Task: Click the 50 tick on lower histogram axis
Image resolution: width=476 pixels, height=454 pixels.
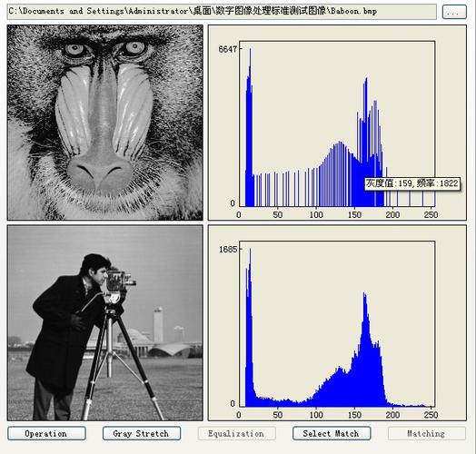Action: [x=277, y=415]
